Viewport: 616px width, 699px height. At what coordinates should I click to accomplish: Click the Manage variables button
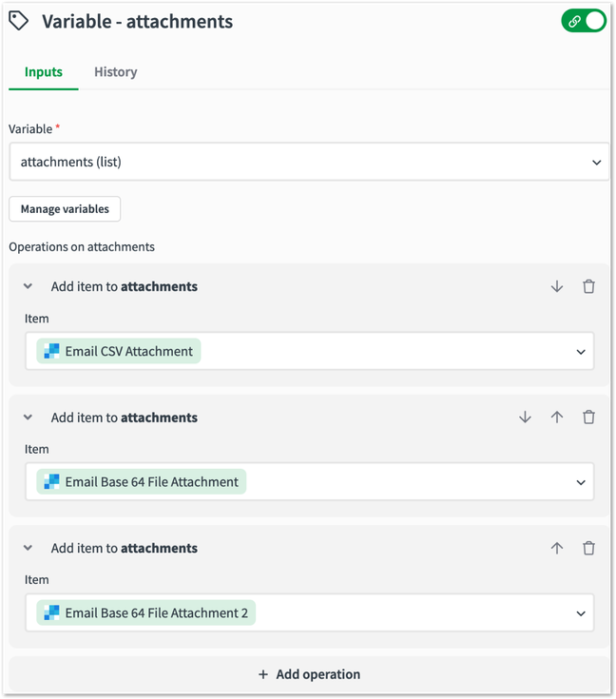(65, 209)
